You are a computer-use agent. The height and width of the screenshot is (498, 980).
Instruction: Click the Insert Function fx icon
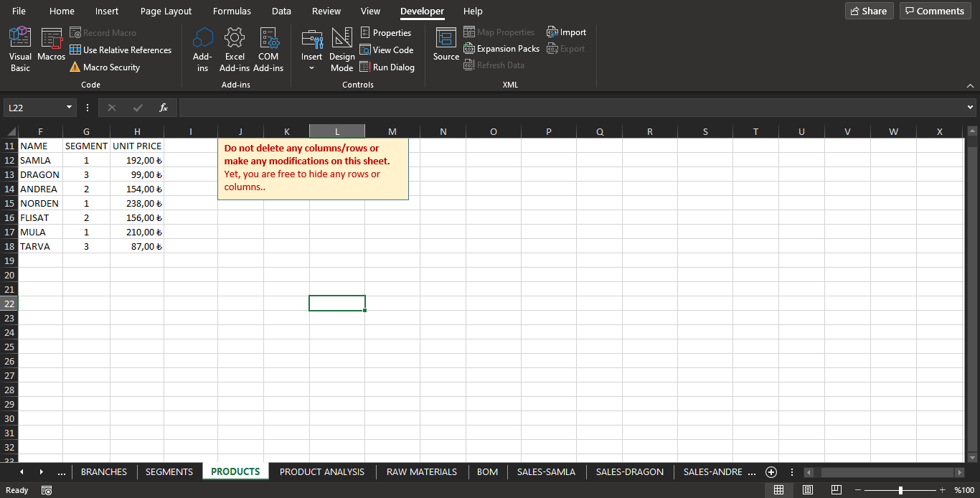point(164,108)
